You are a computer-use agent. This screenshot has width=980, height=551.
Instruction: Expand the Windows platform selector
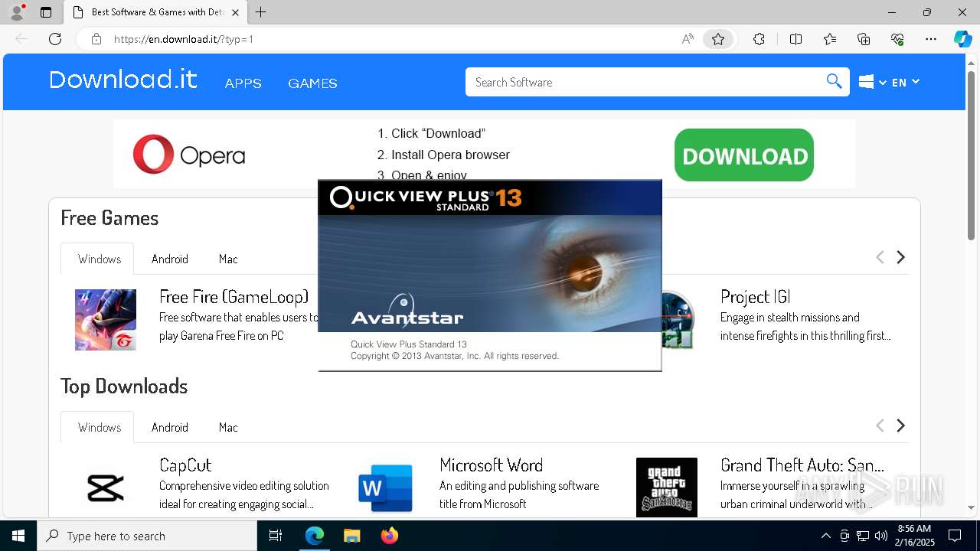(x=872, y=82)
